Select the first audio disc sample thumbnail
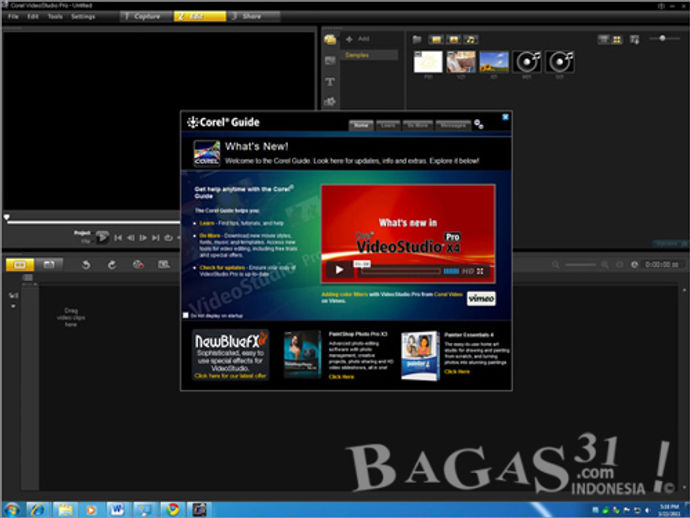This screenshot has height=518, width=690. (x=527, y=62)
